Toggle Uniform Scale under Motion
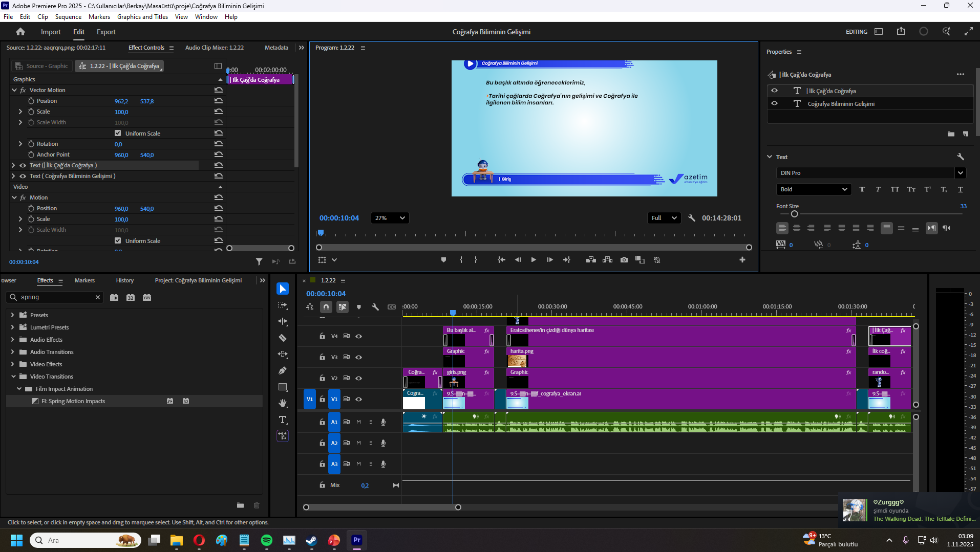This screenshot has height=552, width=980. [118, 240]
